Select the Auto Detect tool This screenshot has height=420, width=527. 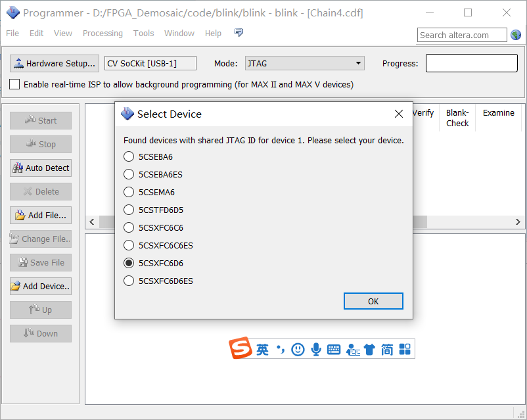[x=40, y=168]
